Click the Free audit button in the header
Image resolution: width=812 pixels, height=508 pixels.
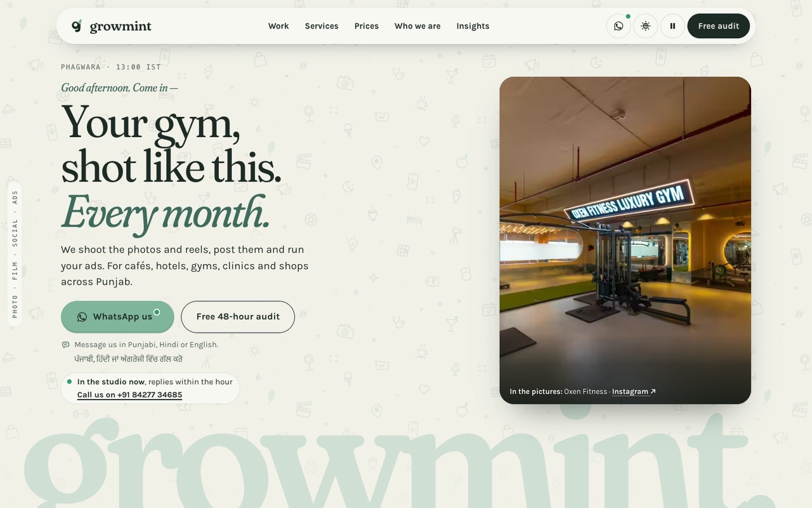pos(719,26)
